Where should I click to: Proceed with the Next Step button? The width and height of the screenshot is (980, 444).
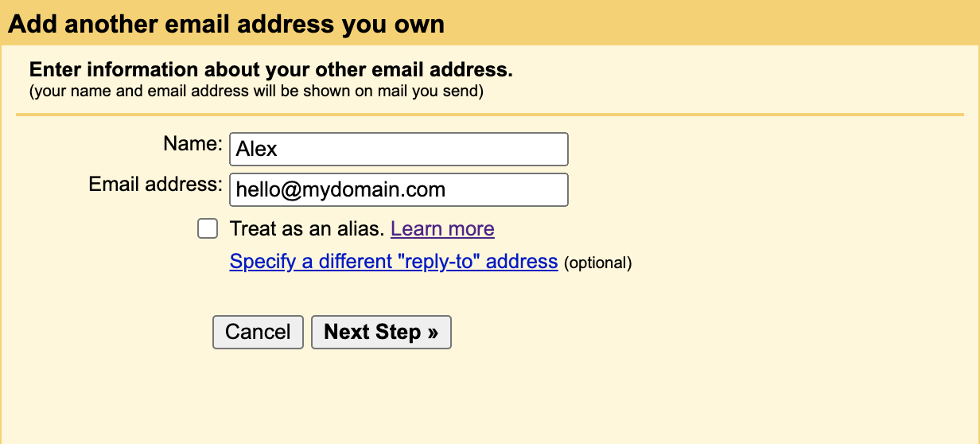coord(381,332)
